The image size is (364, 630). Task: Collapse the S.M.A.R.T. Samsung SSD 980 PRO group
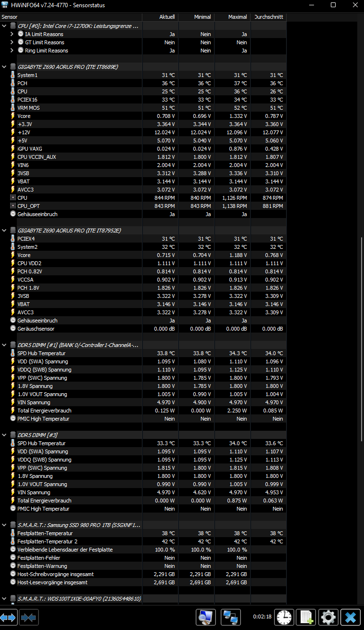4,525
